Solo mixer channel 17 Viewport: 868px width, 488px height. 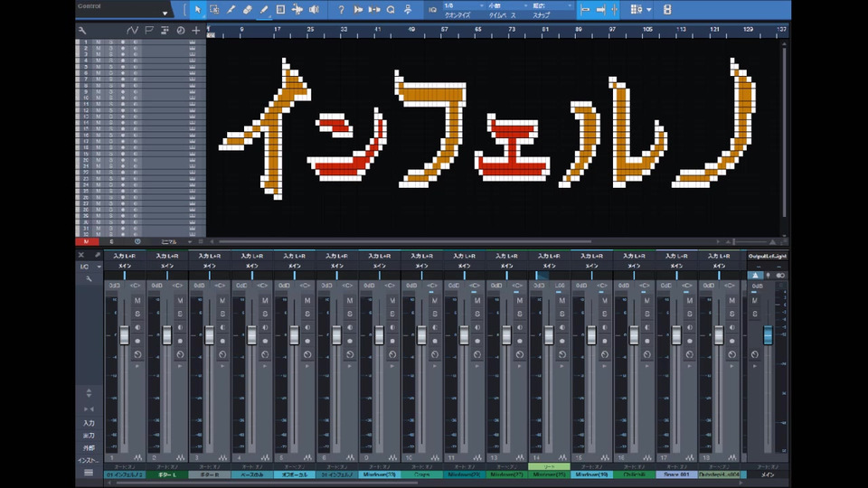point(690,314)
